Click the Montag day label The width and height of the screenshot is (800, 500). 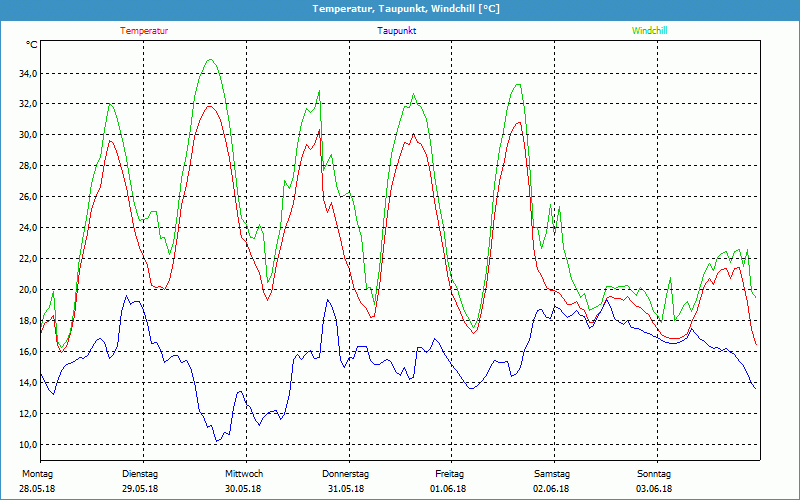coord(37,474)
